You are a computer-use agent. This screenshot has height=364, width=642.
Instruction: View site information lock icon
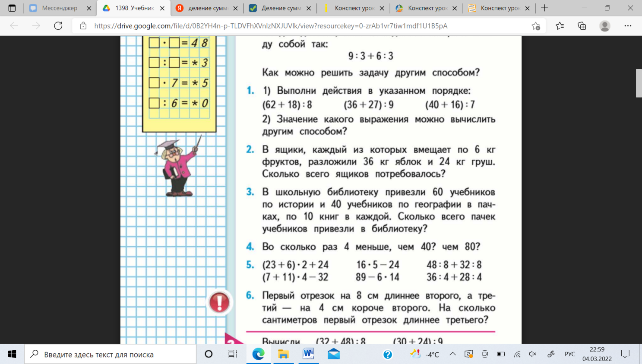click(83, 26)
